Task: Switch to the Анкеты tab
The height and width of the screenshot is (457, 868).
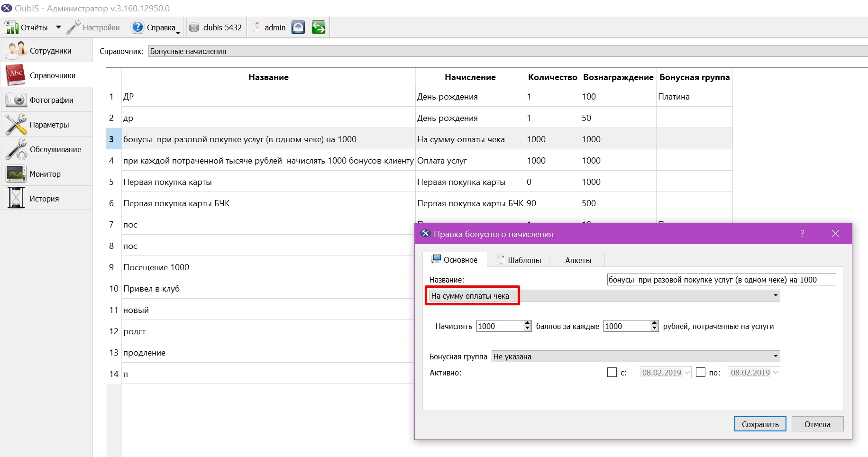Action: 578,260
